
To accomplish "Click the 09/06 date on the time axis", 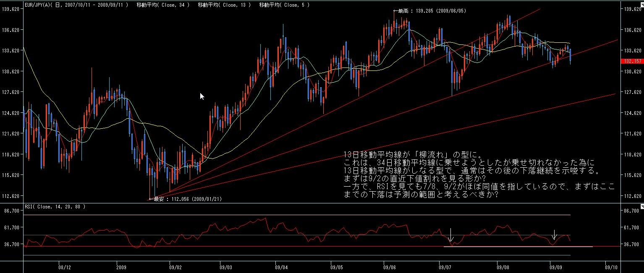I will (390, 267).
